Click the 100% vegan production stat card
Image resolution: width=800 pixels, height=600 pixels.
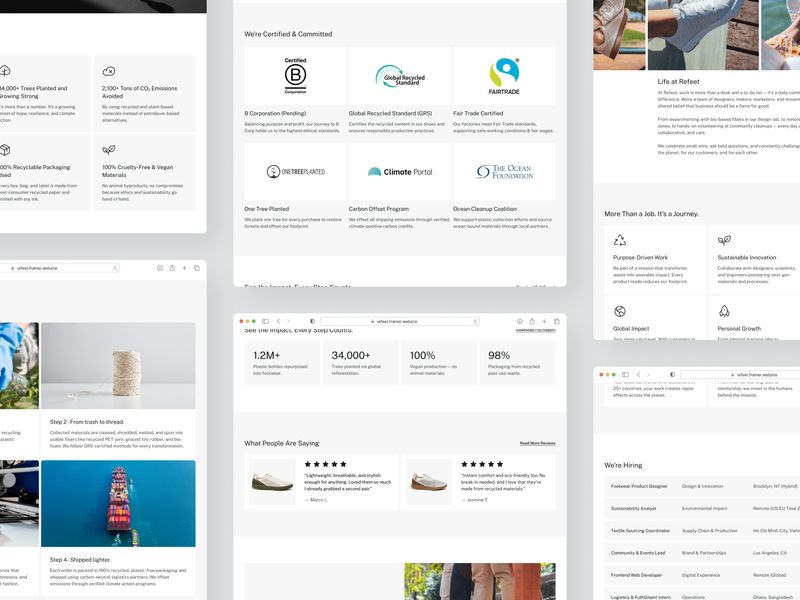pos(439,363)
